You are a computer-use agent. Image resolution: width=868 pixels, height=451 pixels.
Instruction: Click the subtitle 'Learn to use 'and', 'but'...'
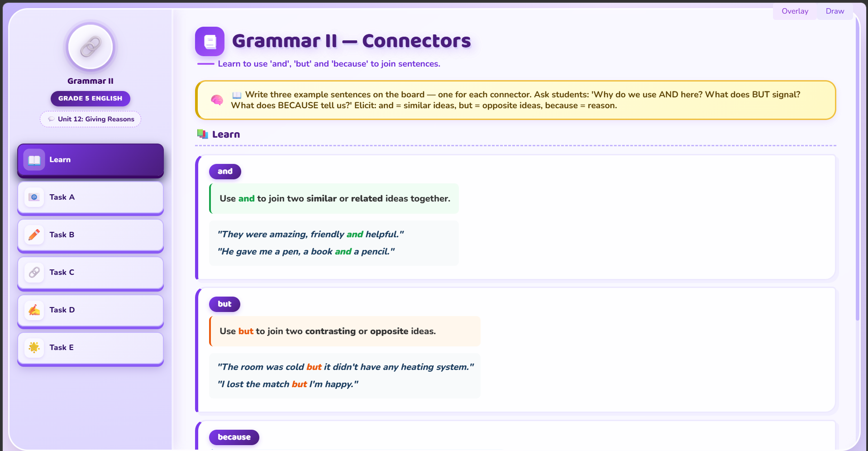coord(329,64)
